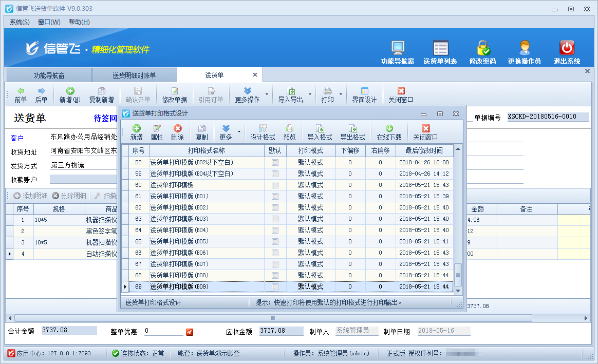Click 整单优惠 input field
This screenshot has width=598, height=364.
coord(163,331)
